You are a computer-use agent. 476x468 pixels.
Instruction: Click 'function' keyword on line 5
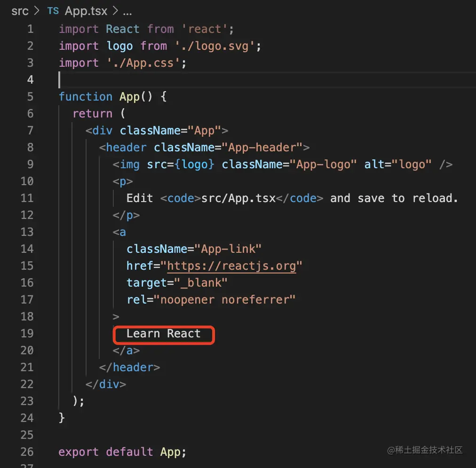(x=85, y=97)
